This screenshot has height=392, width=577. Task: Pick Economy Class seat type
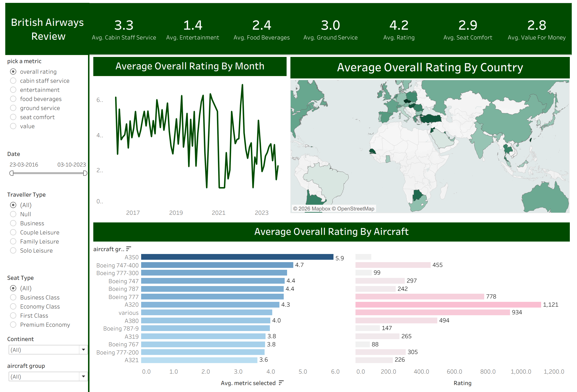click(x=13, y=306)
